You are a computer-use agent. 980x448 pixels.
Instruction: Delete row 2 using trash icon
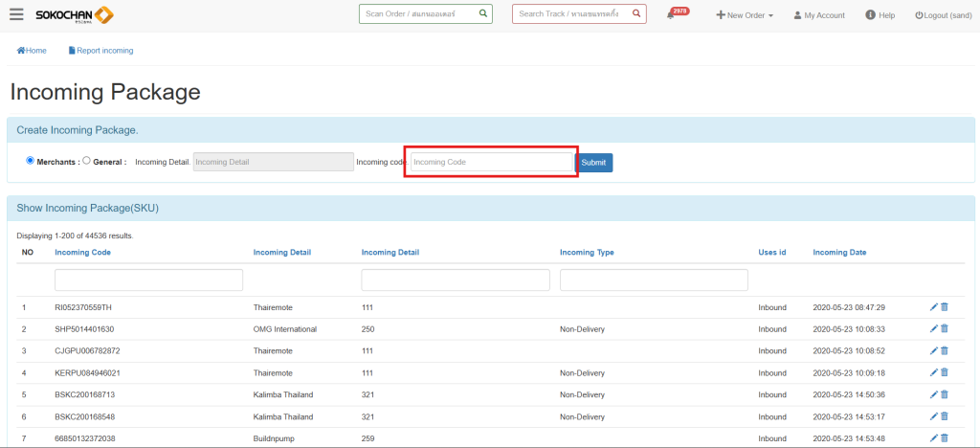pyautogui.click(x=945, y=328)
